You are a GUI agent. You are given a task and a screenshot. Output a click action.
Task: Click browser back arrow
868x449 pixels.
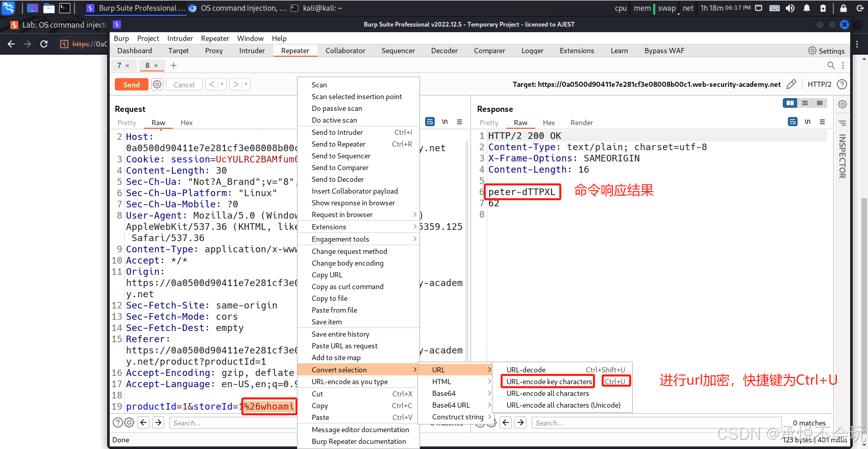click(x=11, y=44)
